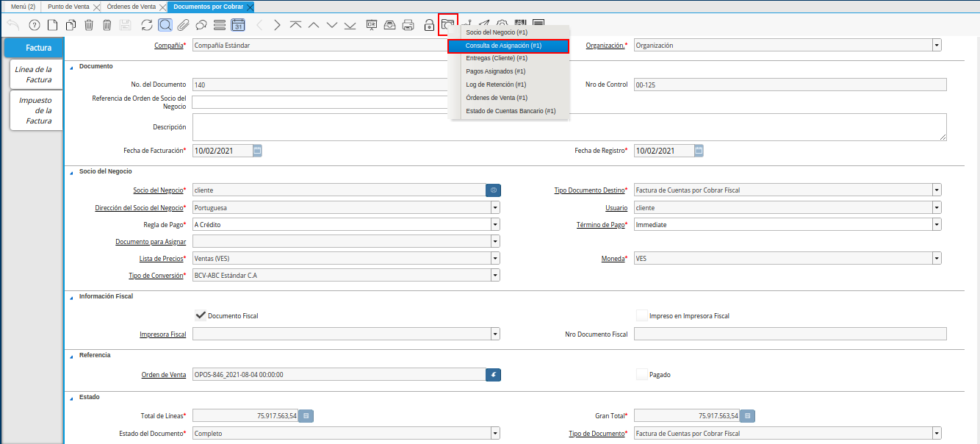Click the paperclip Attachment icon

pos(183,25)
